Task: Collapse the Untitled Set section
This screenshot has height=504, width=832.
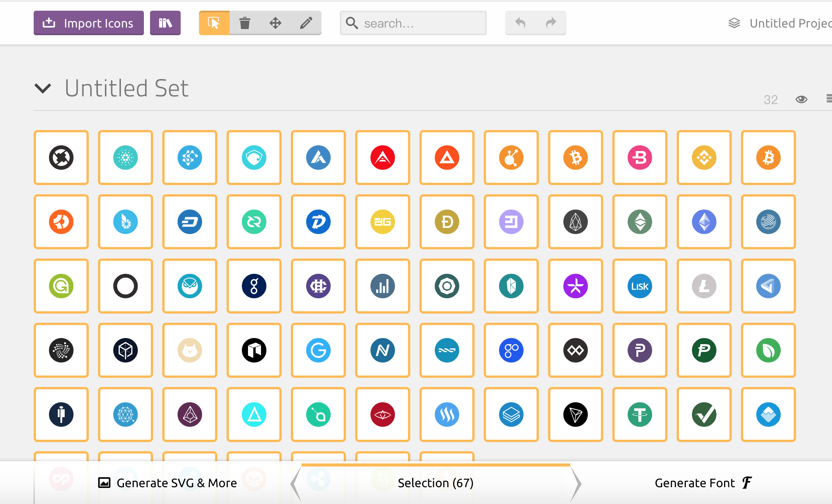Action: (x=42, y=88)
